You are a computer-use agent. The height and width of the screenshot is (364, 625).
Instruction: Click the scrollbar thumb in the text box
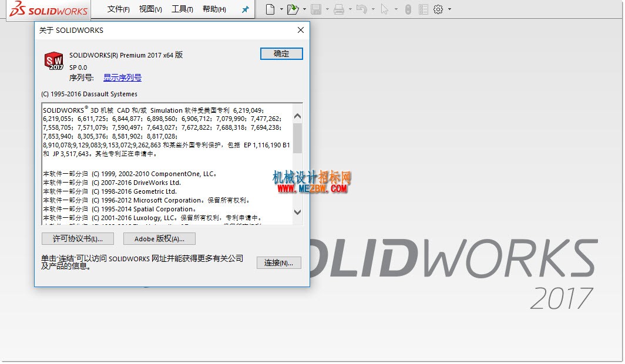[x=297, y=138]
